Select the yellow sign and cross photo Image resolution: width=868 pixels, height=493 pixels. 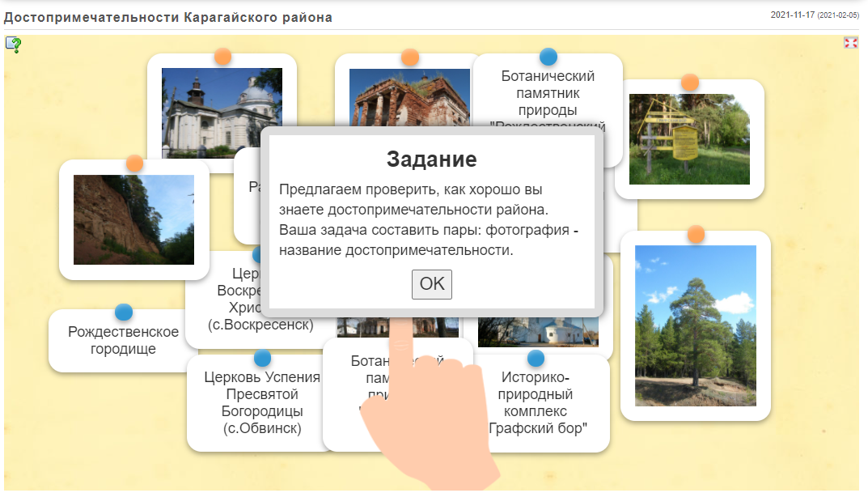[689, 139]
